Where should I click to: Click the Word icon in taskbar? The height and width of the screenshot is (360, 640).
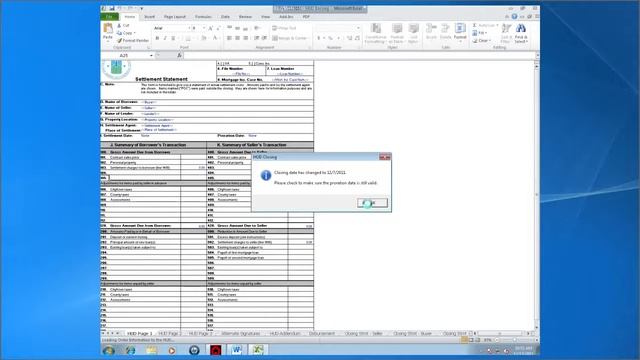pyautogui.click(x=236, y=350)
